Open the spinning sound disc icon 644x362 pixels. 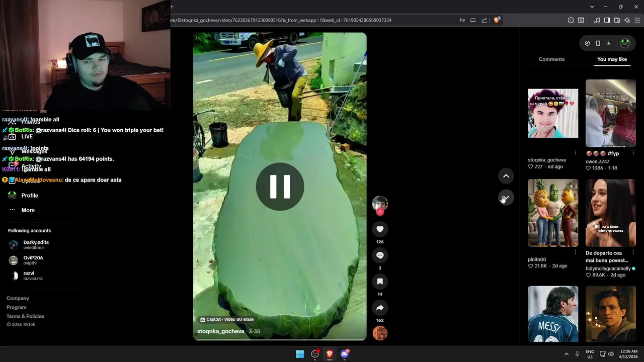coord(380,333)
